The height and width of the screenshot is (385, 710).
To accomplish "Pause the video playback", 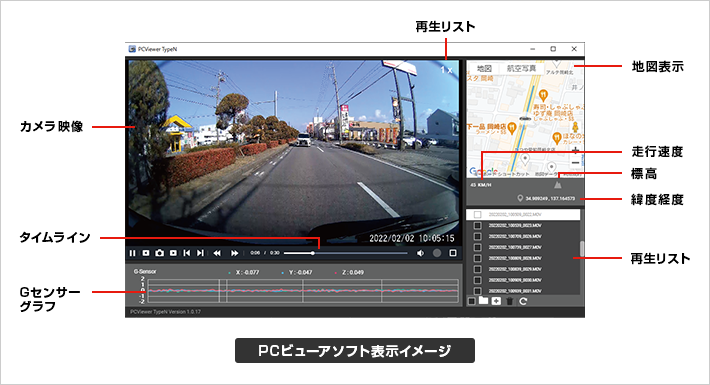I will pyautogui.click(x=132, y=253).
